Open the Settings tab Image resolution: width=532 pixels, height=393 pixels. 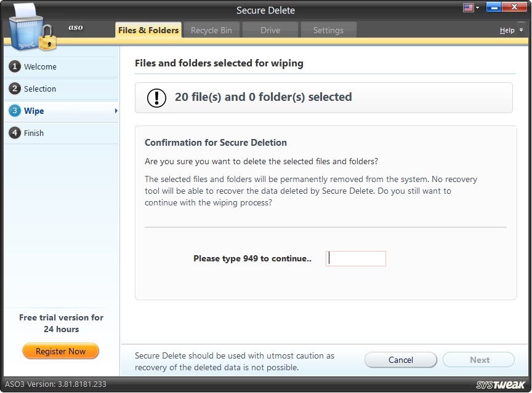(328, 29)
